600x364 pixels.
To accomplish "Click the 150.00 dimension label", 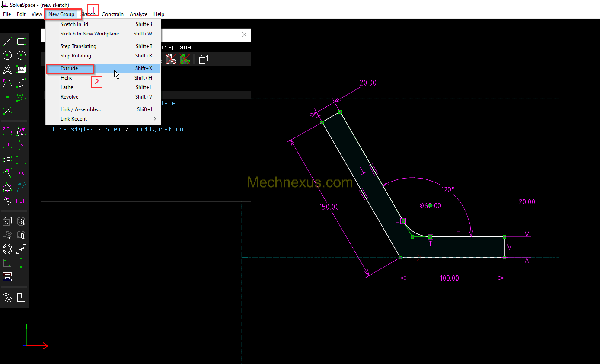I will pos(329,207).
